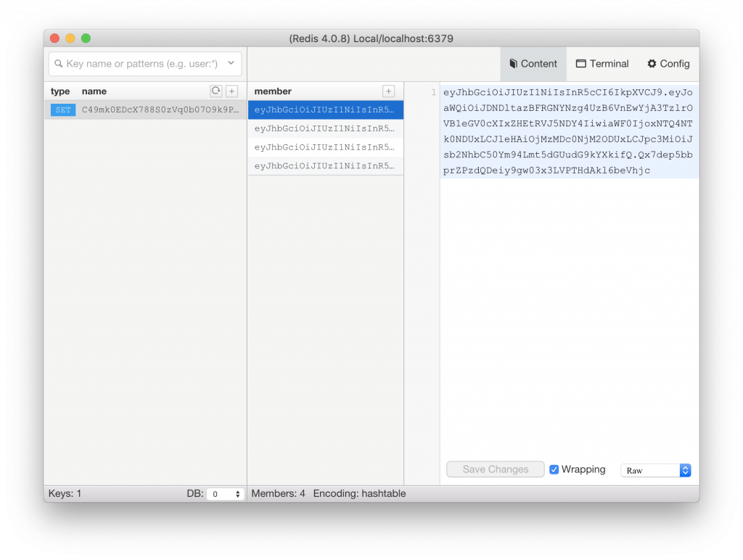The height and width of the screenshot is (560, 743).
Task: Add a new key with plus icon
Action: [x=231, y=91]
